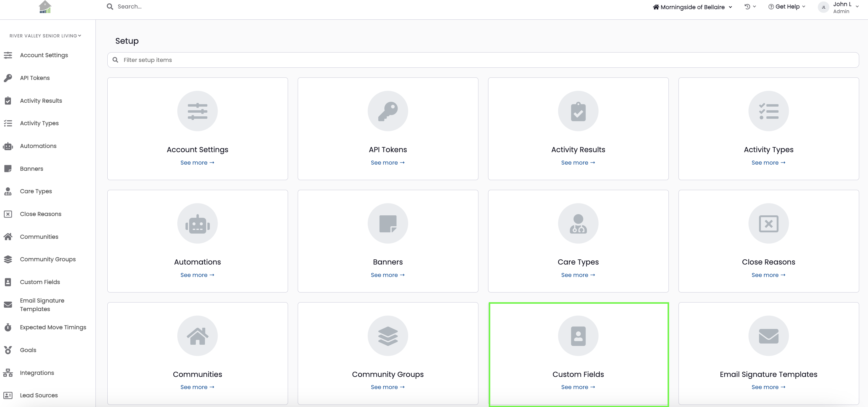This screenshot has width=868, height=407.
Task: Open the recent history dropdown
Action: [750, 7]
